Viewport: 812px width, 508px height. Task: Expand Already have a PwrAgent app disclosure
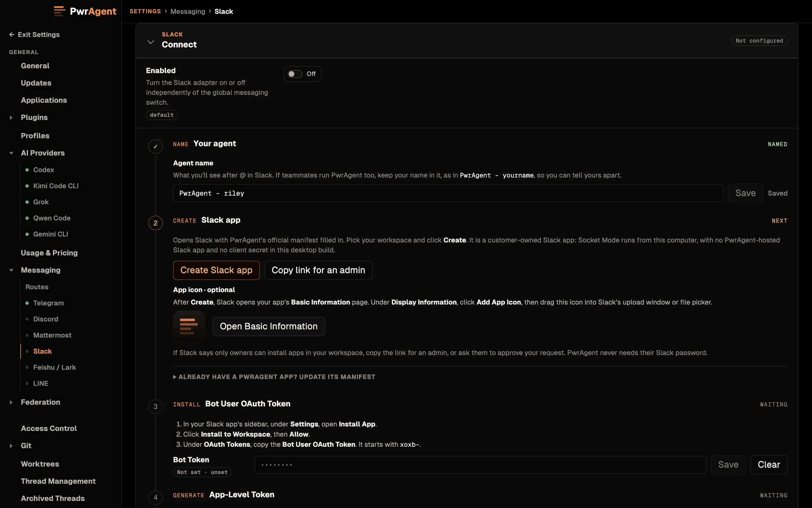click(x=274, y=377)
